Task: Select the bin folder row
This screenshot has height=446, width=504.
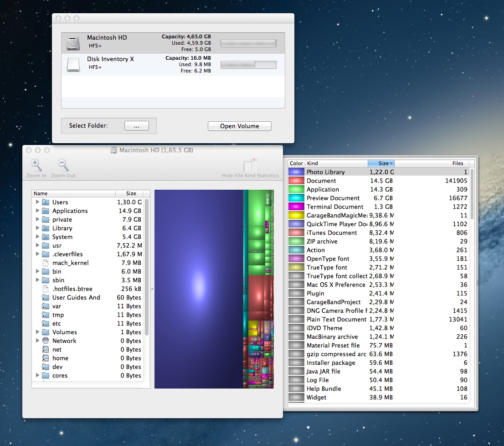Action: coord(88,271)
